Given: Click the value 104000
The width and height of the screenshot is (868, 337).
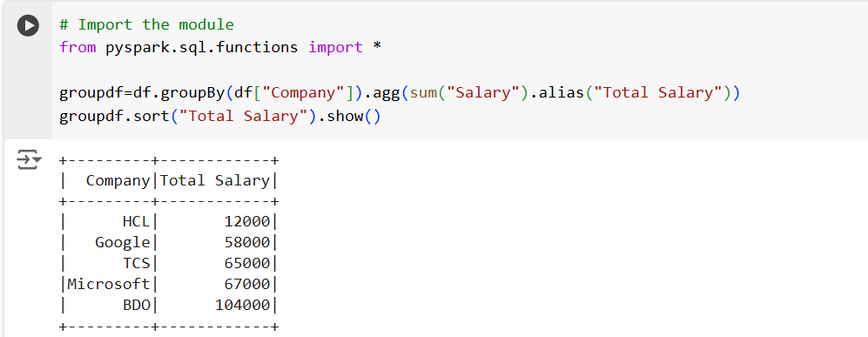Looking at the screenshot, I should click(242, 305).
